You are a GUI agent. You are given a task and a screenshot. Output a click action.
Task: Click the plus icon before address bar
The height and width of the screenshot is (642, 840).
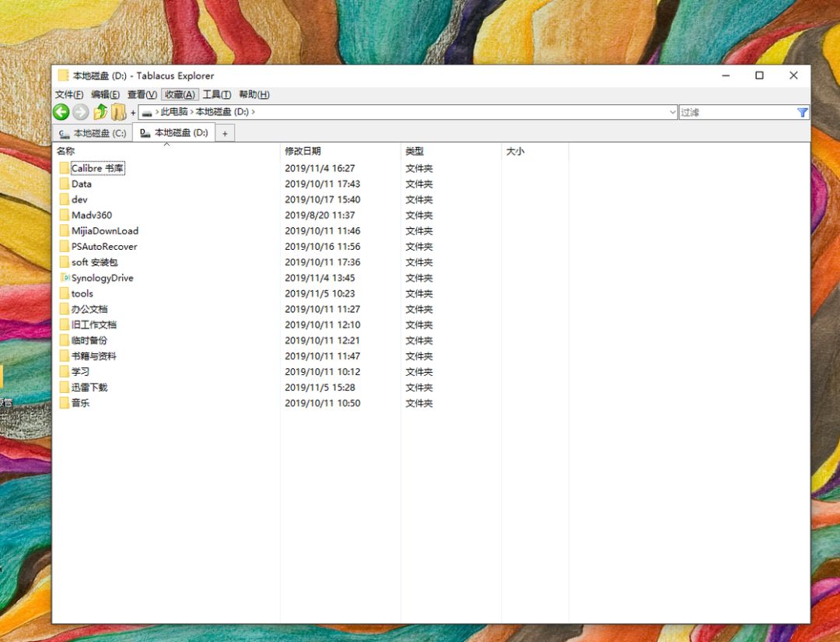tap(133, 113)
